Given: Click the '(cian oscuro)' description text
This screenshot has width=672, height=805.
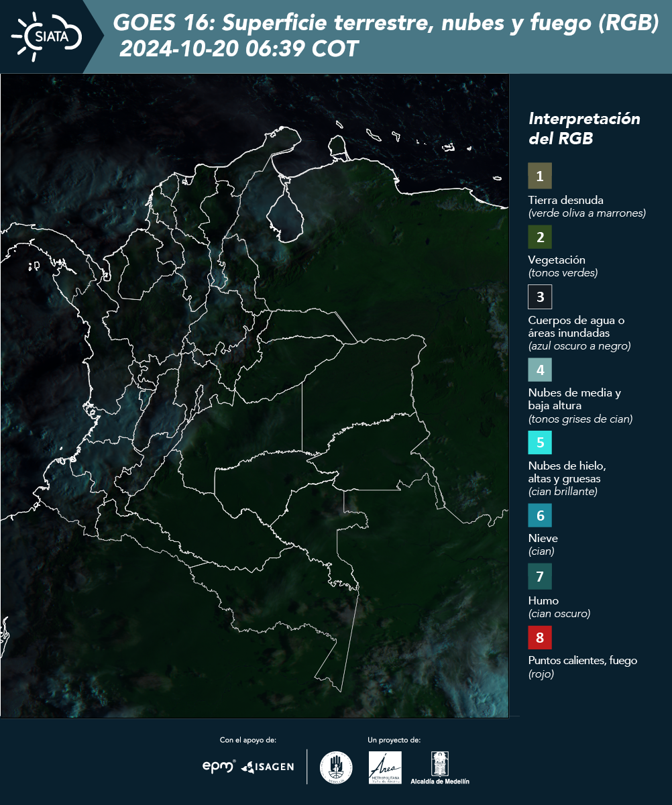Looking at the screenshot, I should click(559, 614).
